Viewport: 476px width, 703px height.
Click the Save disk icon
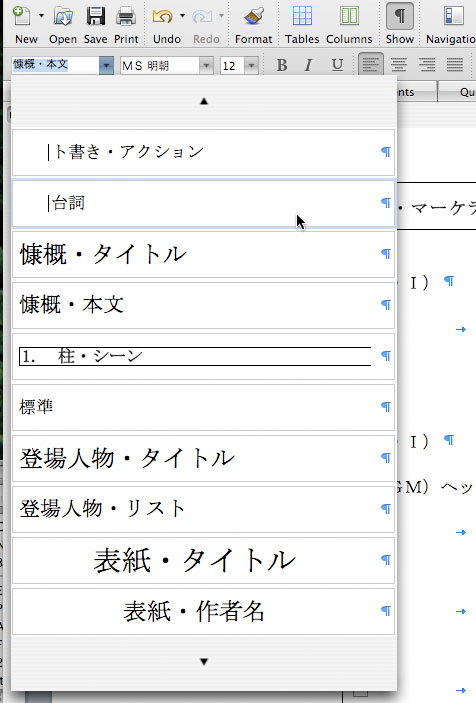(95, 16)
